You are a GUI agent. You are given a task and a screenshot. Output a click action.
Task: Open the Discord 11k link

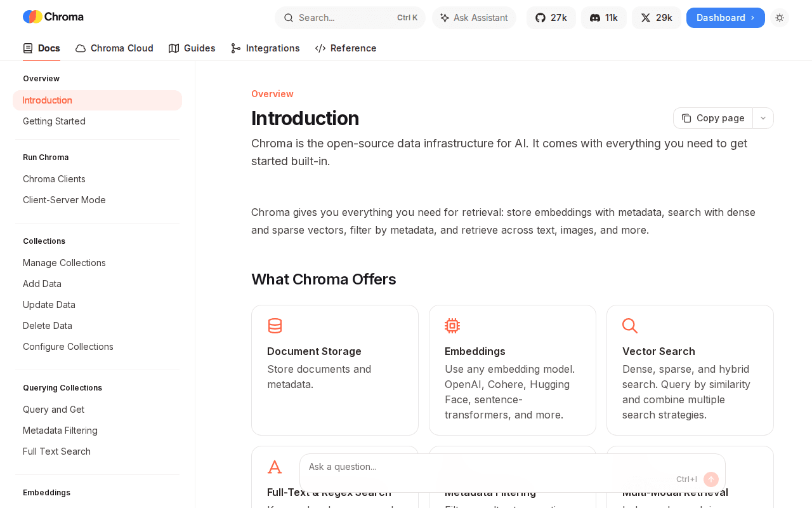click(604, 18)
